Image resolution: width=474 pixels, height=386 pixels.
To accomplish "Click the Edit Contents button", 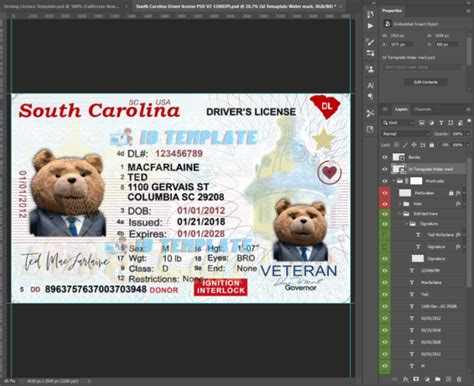I will point(426,82).
